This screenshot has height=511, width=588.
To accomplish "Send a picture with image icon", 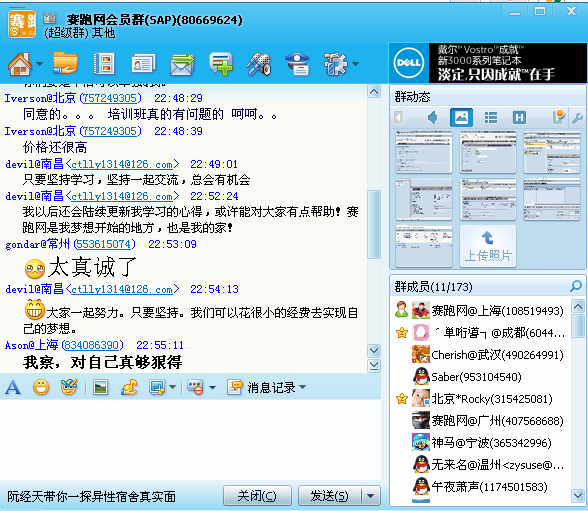I will pos(100,387).
